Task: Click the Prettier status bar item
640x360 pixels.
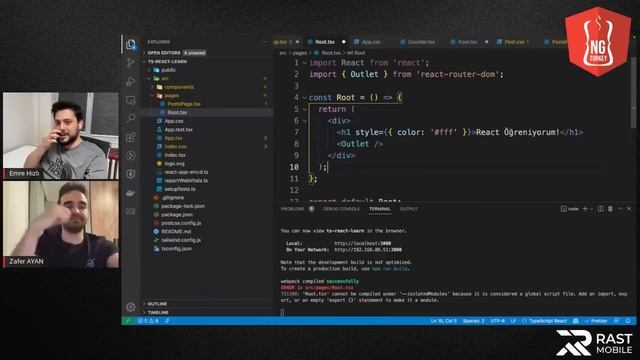Action: coord(596,321)
